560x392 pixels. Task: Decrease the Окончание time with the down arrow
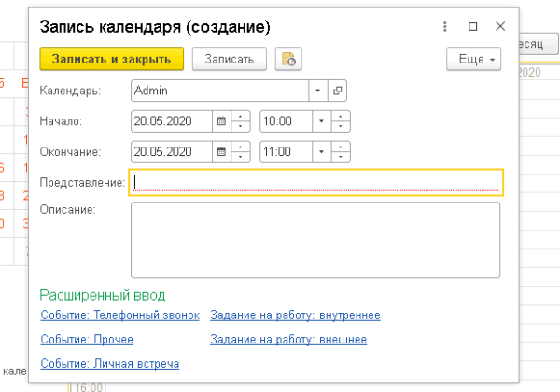(341, 157)
